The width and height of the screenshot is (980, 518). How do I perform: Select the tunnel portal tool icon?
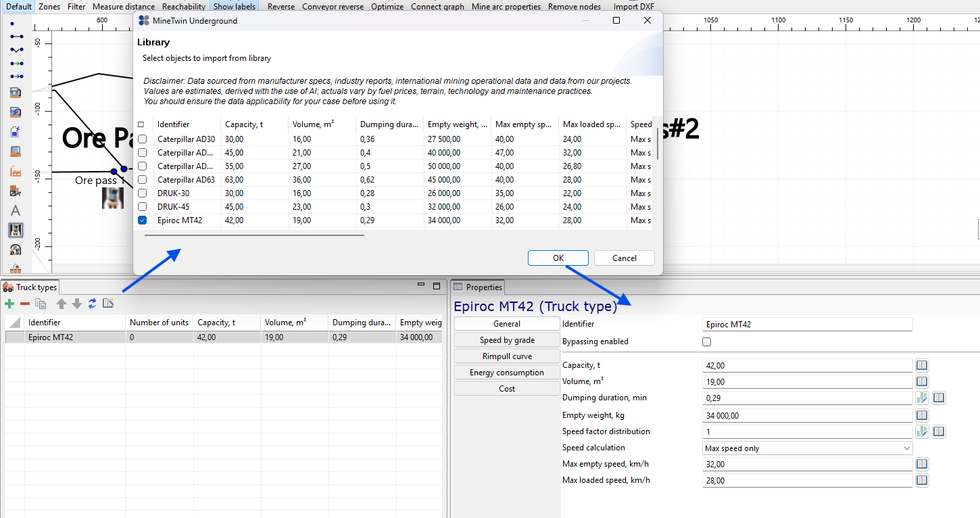[16, 250]
